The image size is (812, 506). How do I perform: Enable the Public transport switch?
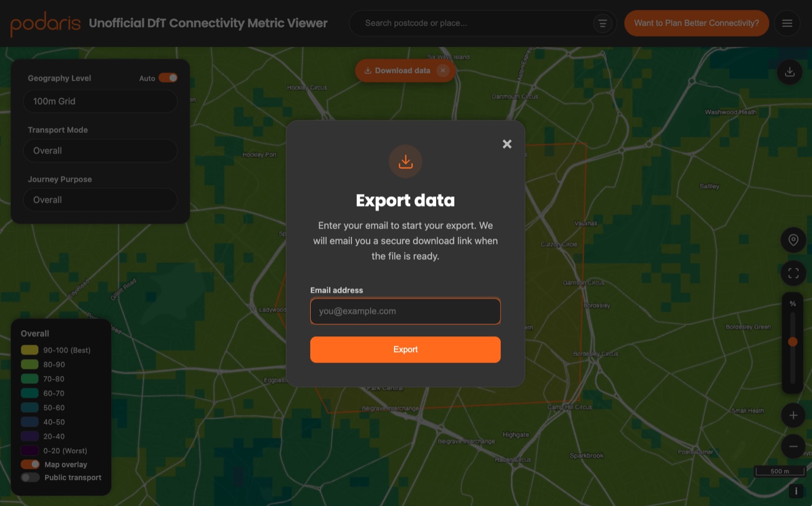point(30,477)
